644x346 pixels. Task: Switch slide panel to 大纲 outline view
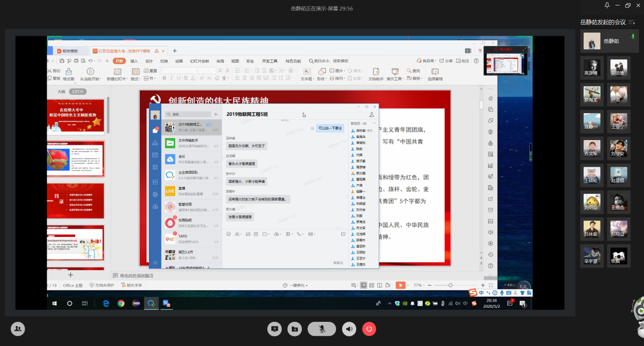click(x=61, y=92)
